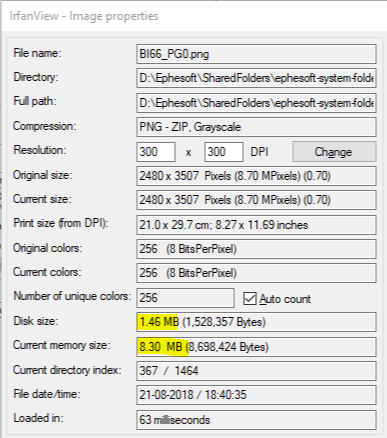The image size is (387, 438).
Task: Select the Compression value PNG - ZIP, Grayscale
Action: coord(256,127)
